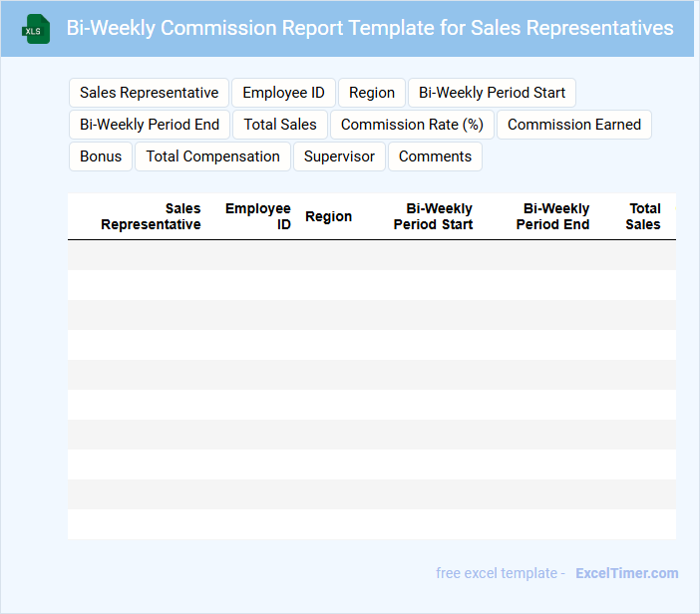700x614 pixels.
Task: Click the Bi-Weekly Period Start tag
Action: click(492, 93)
